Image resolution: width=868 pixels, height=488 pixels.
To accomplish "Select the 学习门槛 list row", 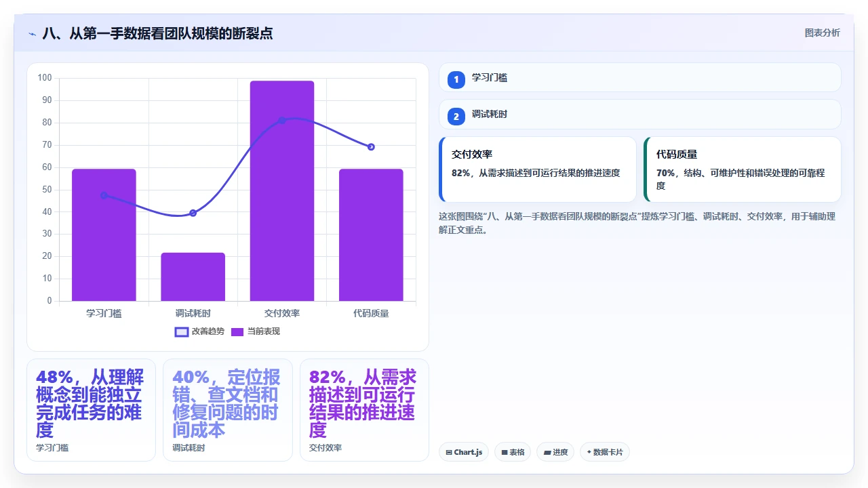I will pyautogui.click(x=640, y=77).
